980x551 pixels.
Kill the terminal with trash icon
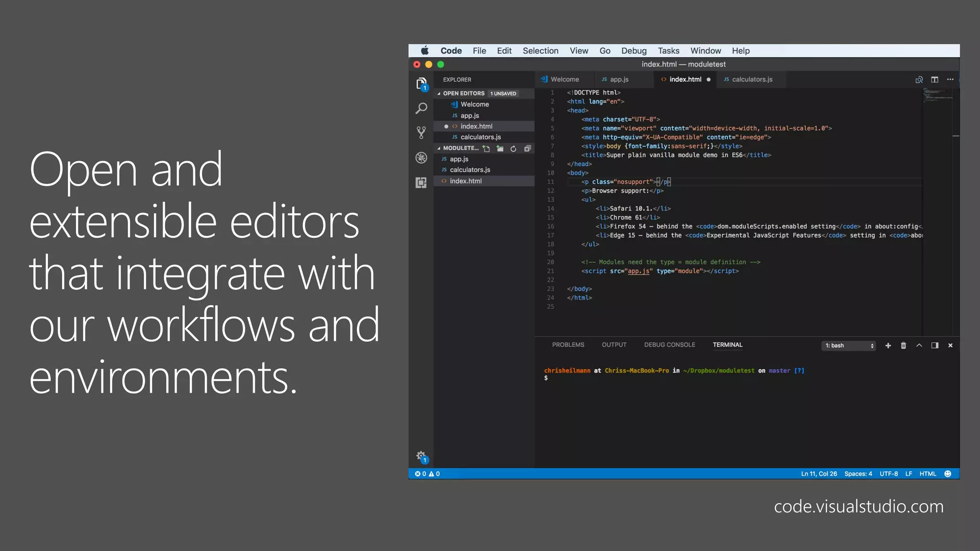903,345
